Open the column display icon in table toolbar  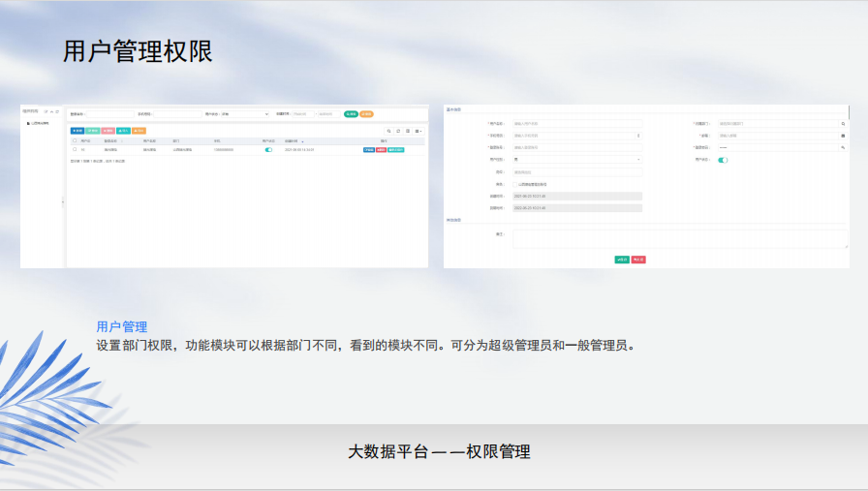point(408,130)
